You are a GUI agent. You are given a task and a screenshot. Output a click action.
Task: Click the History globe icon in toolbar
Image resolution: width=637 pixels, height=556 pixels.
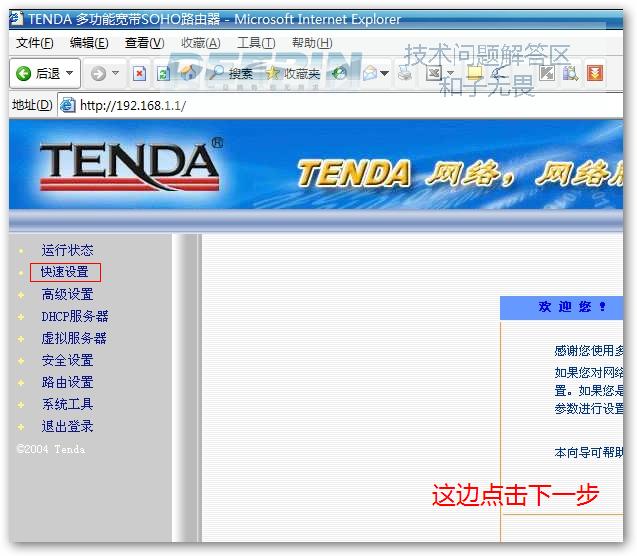339,74
